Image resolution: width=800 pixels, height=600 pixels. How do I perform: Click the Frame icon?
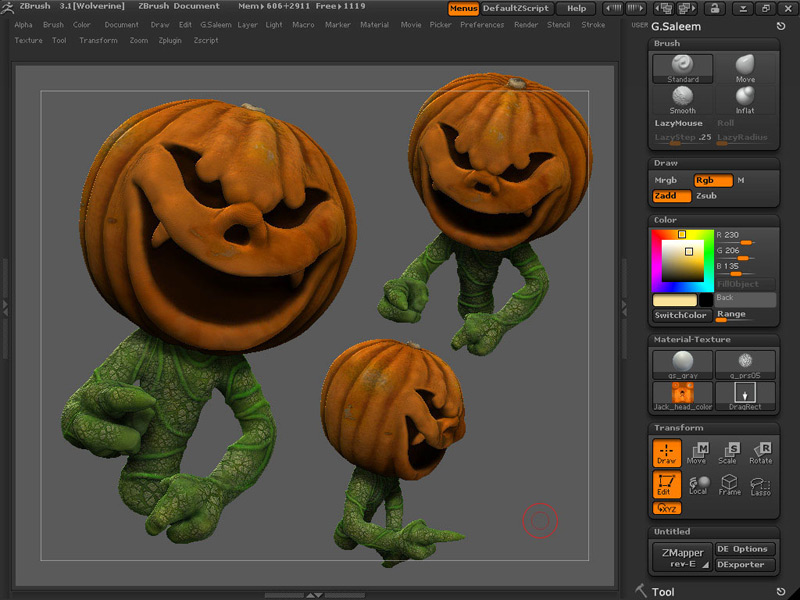pyautogui.click(x=729, y=485)
